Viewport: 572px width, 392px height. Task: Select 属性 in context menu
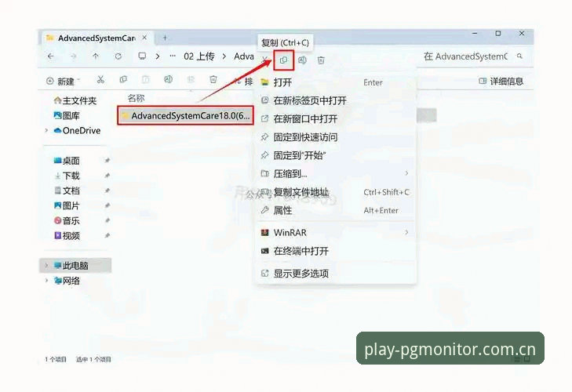coord(336,210)
